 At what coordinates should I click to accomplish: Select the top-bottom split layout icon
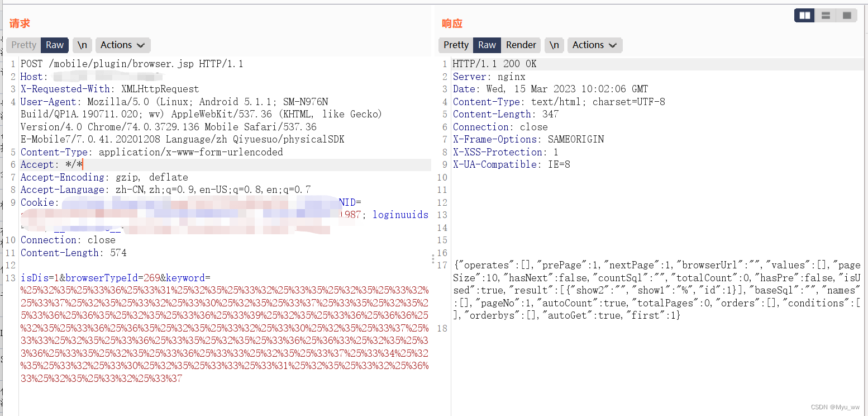826,16
